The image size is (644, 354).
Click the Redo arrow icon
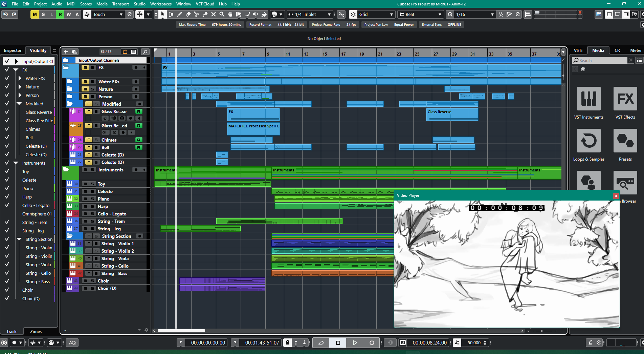[14, 14]
